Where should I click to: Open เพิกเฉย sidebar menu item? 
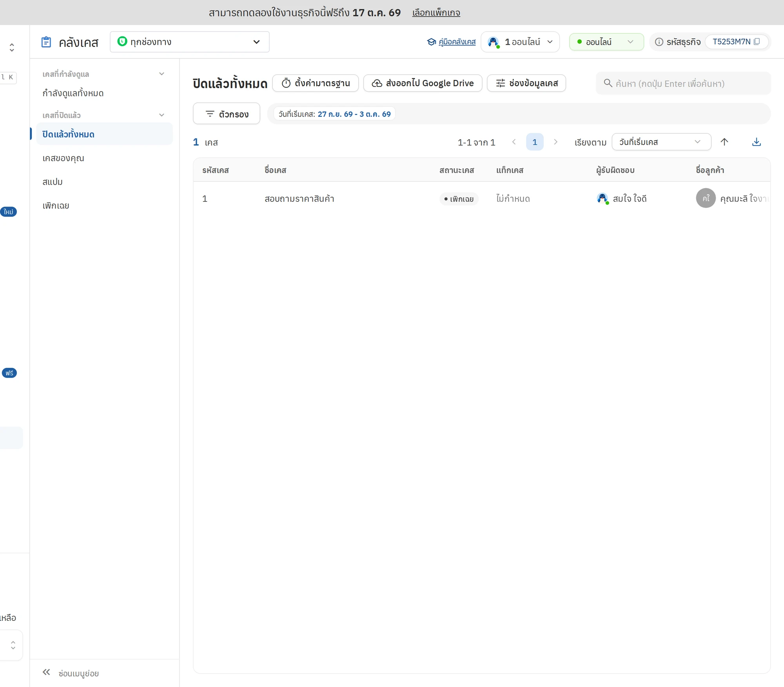point(104,205)
